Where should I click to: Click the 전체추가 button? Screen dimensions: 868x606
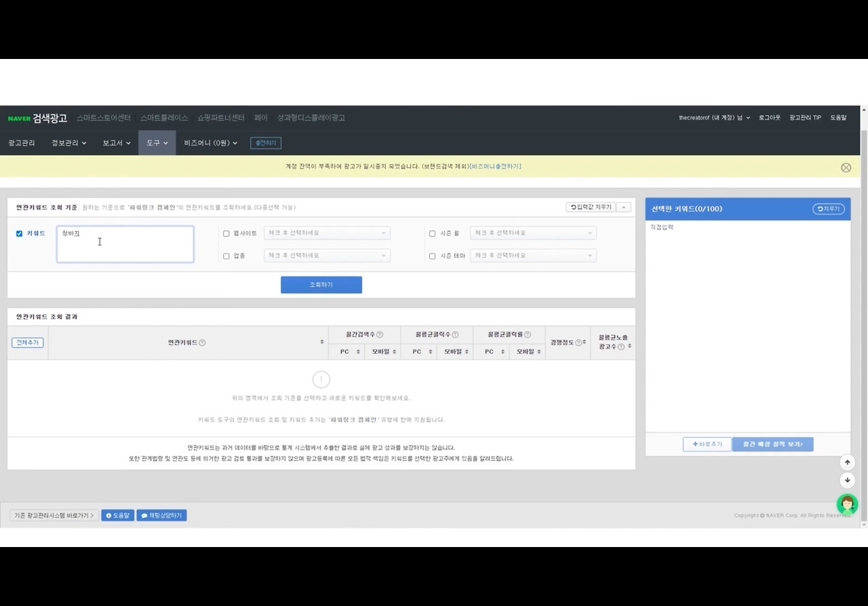(28, 343)
